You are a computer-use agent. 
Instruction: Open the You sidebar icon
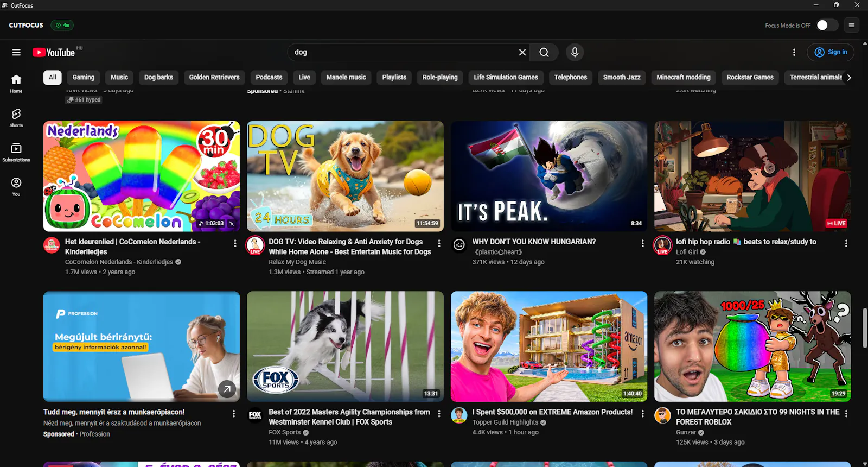tap(16, 187)
